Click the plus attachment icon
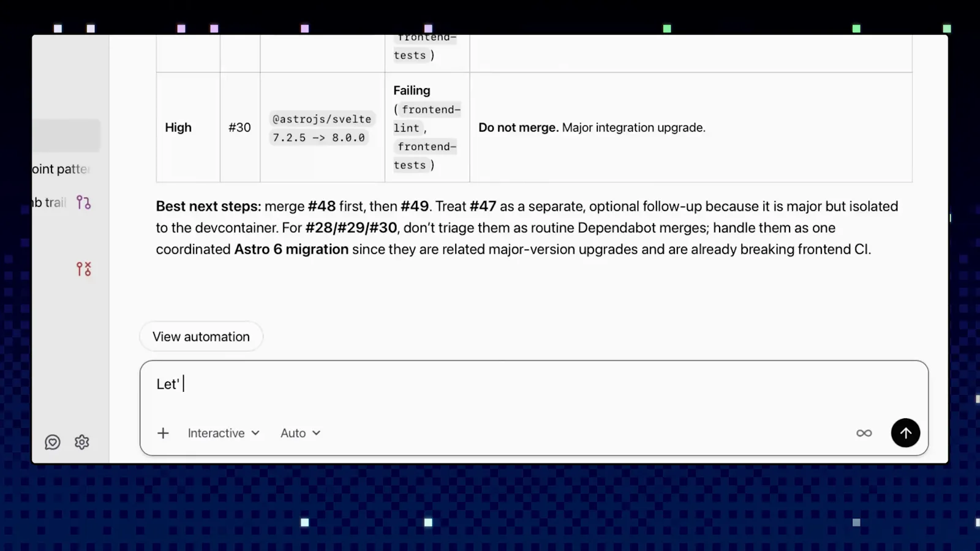 (x=163, y=433)
